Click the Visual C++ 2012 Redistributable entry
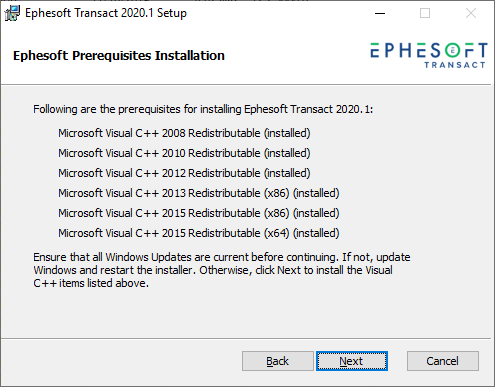Viewport: 495px width, 387px height. 184,173
